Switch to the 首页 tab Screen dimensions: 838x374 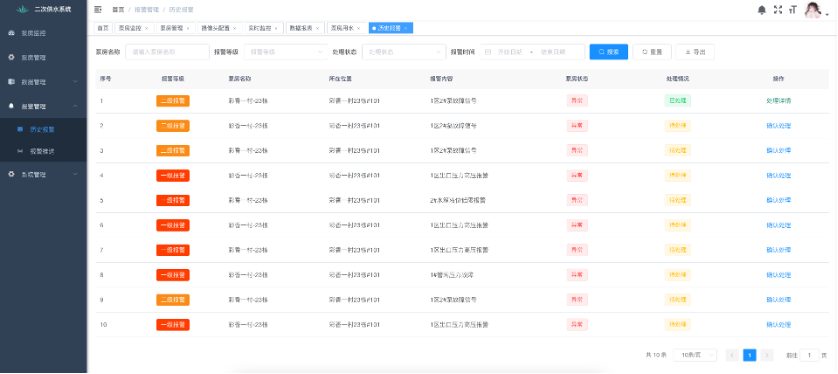(x=103, y=28)
